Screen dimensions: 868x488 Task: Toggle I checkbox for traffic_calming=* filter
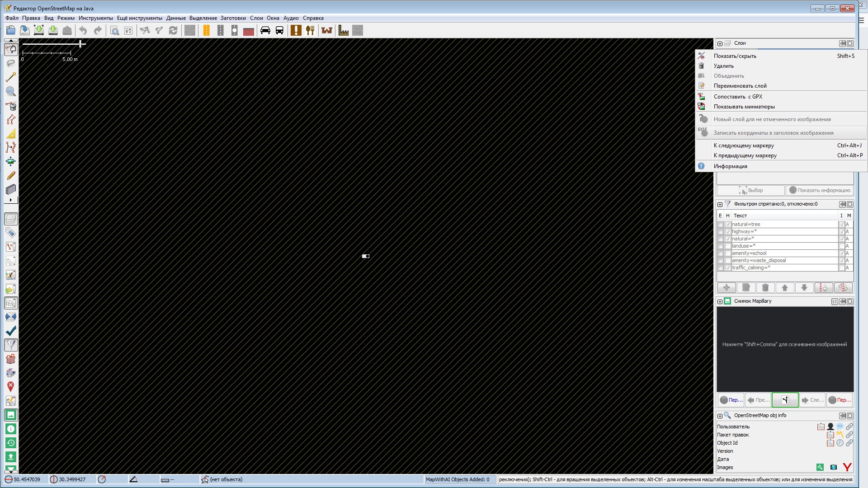[842, 267]
